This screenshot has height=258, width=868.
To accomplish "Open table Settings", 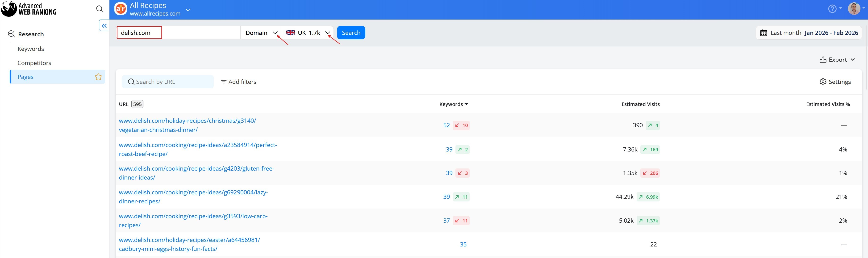I will point(835,82).
